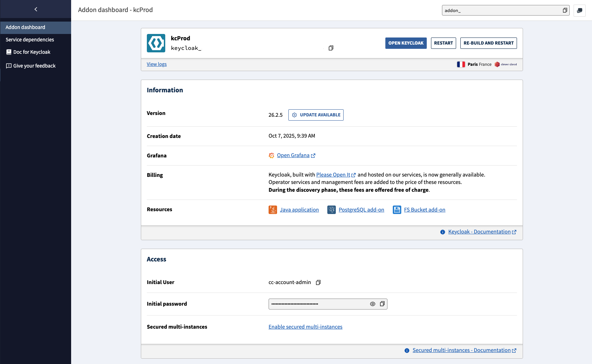Select Addon dashboard in sidebar
Image resolution: width=592 pixels, height=364 pixels.
(25, 27)
